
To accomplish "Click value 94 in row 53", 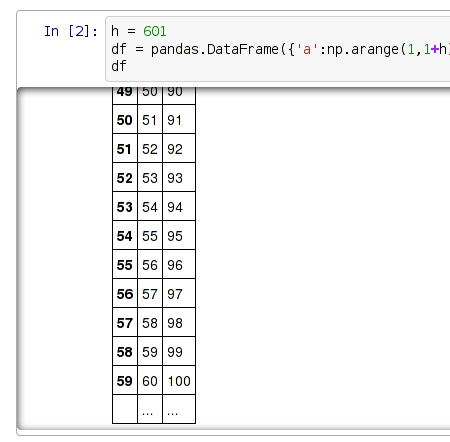I will click(179, 206).
